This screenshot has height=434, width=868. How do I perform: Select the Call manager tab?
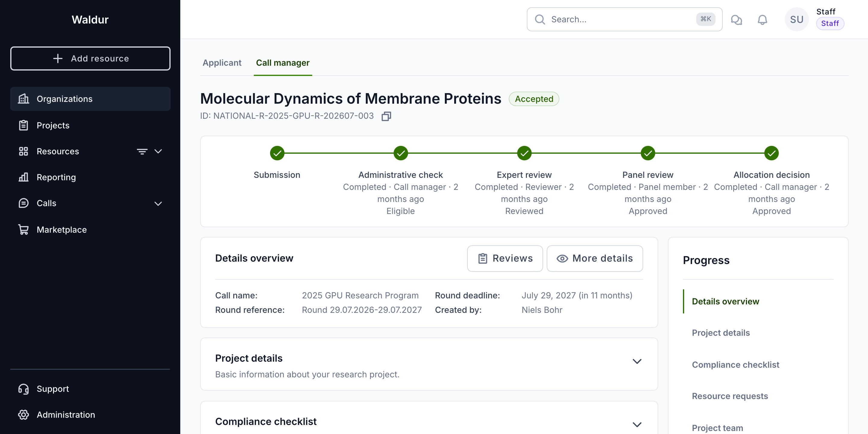[x=283, y=63]
